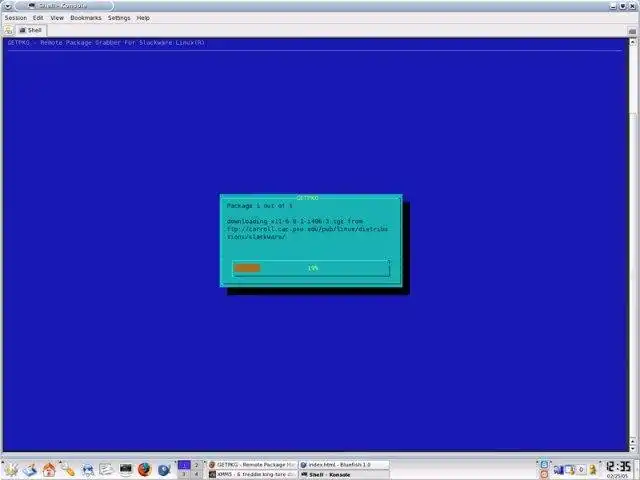Switch to Shell - Konsole taskbar entry
The image size is (640, 480).
pos(344,474)
